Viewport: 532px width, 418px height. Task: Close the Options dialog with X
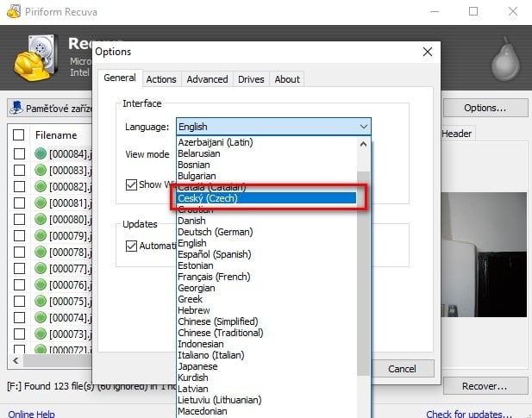pyautogui.click(x=428, y=52)
